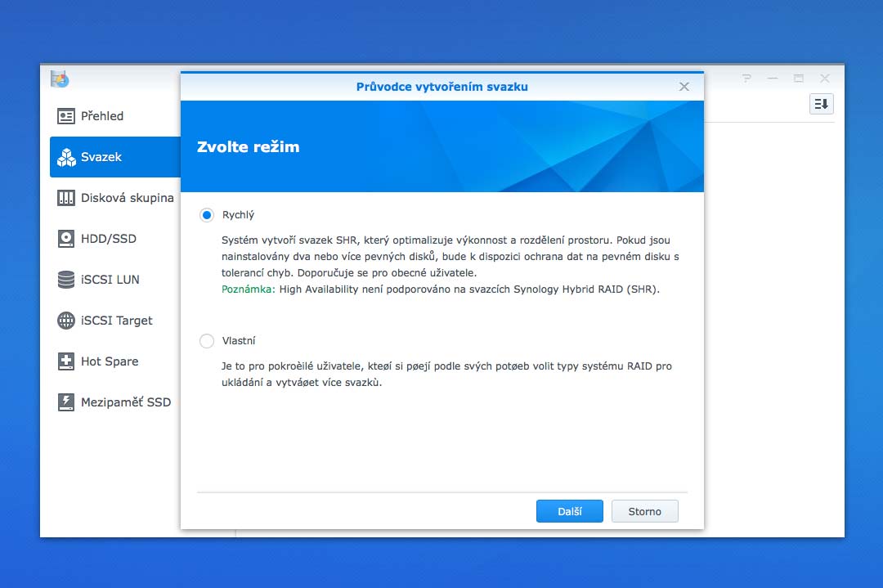Open the help question mark button
Screen dimensions: 883x588
[746, 79]
